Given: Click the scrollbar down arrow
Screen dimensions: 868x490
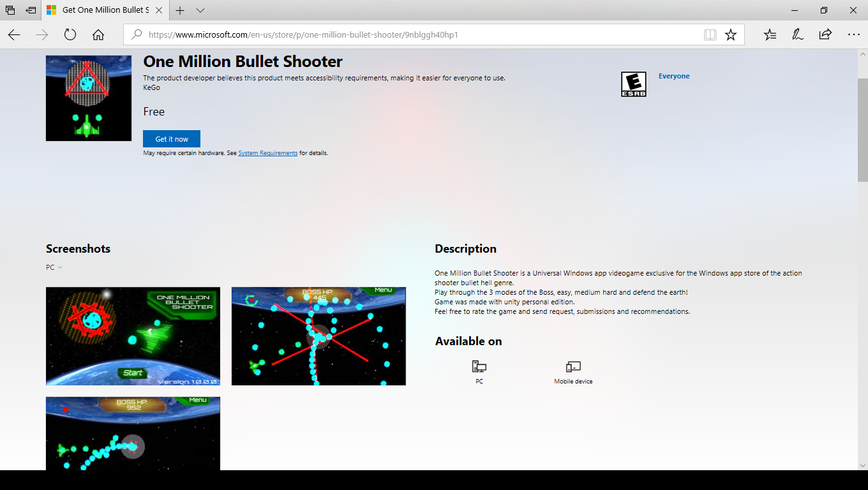Looking at the screenshot, I should 862,465.
